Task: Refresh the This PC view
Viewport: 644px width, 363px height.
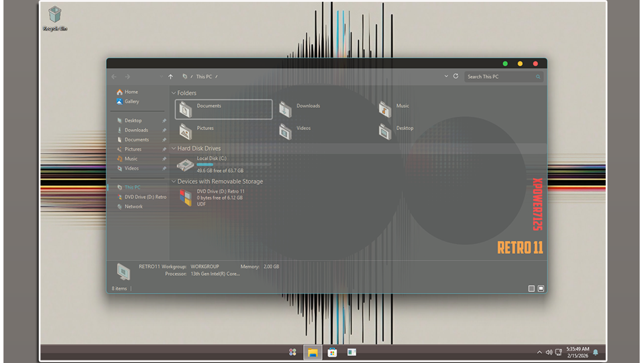Action: coord(456,76)
